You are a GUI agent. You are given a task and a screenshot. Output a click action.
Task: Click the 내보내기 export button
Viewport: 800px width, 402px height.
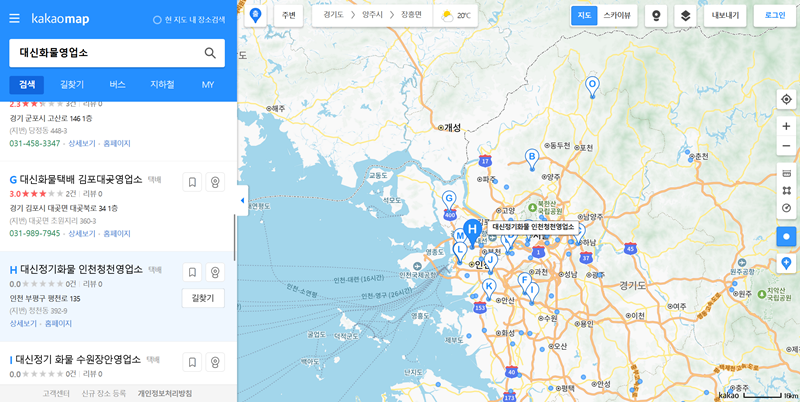[725, 16]
